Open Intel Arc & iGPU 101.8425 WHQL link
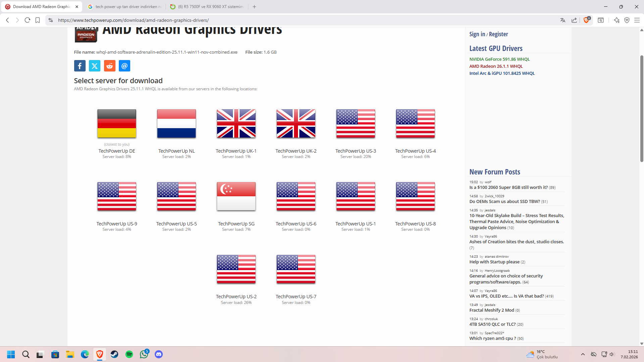The height and width of the screenshot is (362, 644). pos(502,73)
